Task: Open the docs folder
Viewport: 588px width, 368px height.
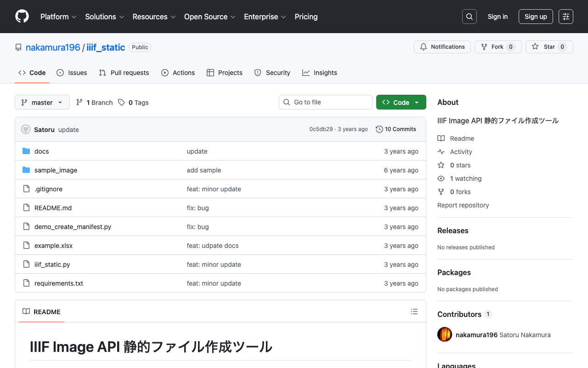Action: [x=41, y=151]
